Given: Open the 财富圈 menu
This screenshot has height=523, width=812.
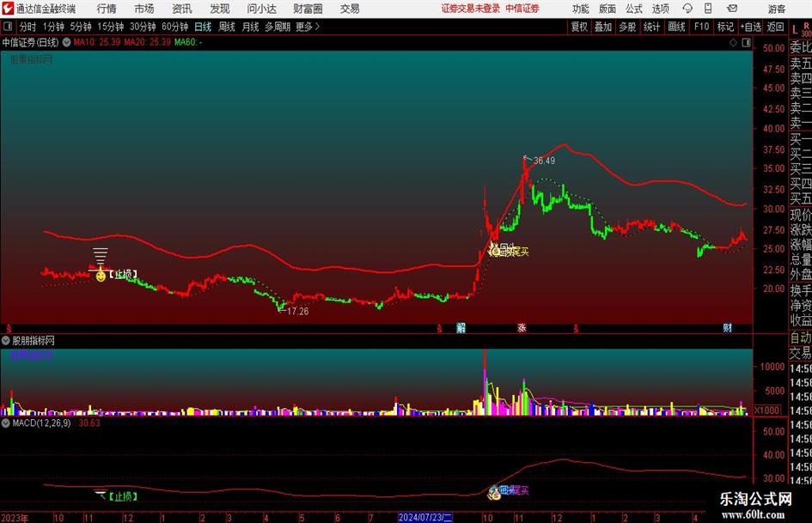Looking at the screenshot, I should pos(308,9).
